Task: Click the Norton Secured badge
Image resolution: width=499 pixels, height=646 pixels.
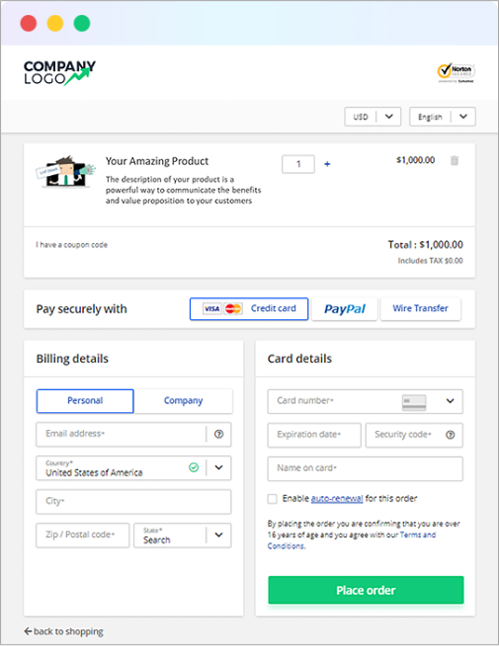Action: click(x=456, y=73)
